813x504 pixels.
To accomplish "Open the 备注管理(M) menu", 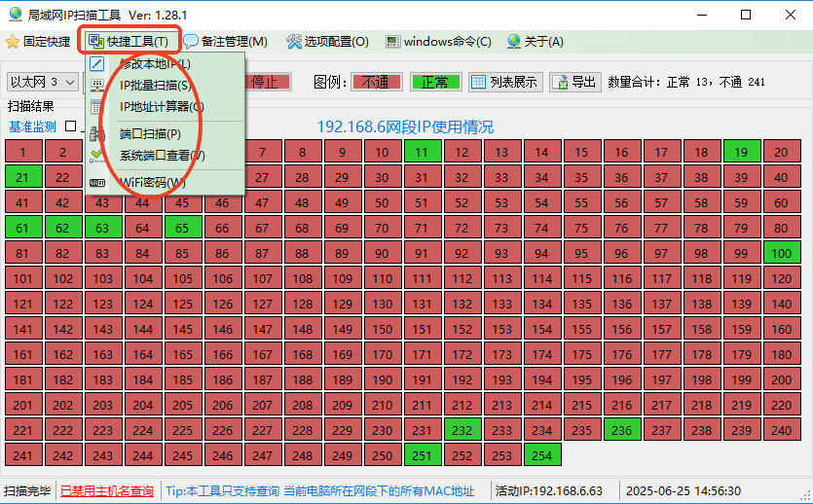I will (x=225, y=42).
